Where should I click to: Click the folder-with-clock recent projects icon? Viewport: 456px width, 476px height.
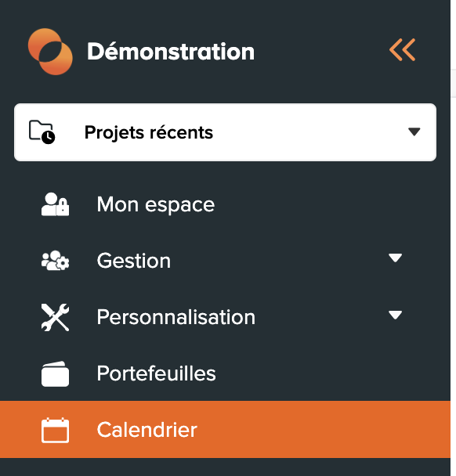[42, 132]
